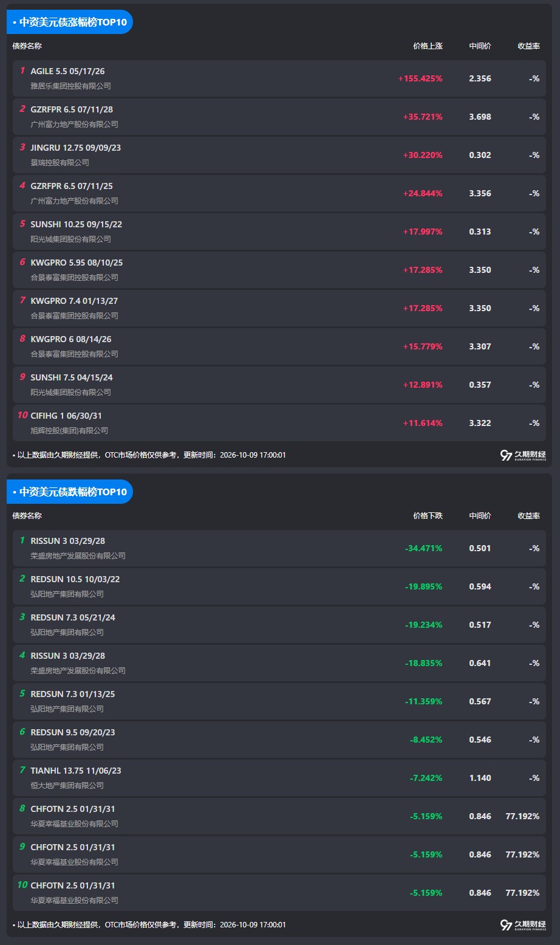Screen dimensions: 560x945
Task: Select the REDSUN 9.5 09/20/23 bond name
Action: [73, 732]
